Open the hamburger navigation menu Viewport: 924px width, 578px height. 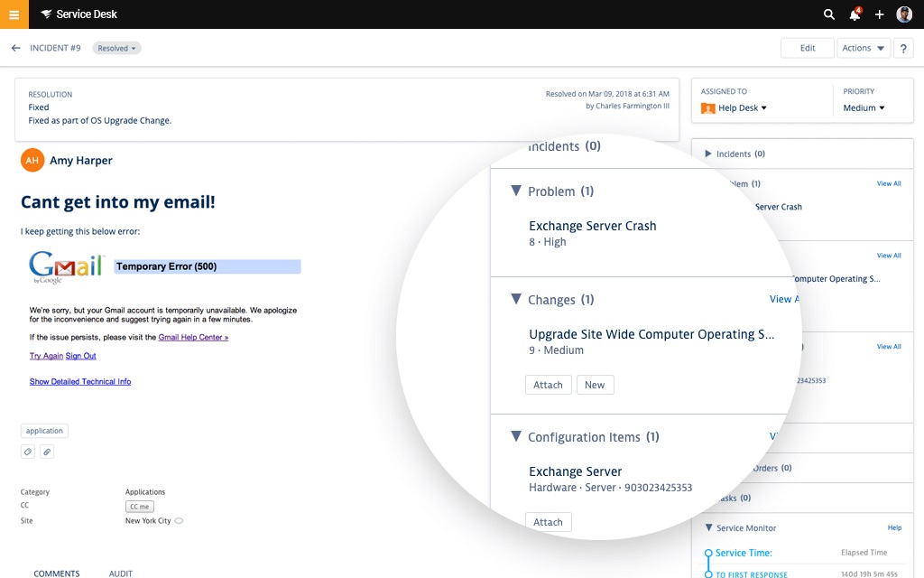click(14, 14)
